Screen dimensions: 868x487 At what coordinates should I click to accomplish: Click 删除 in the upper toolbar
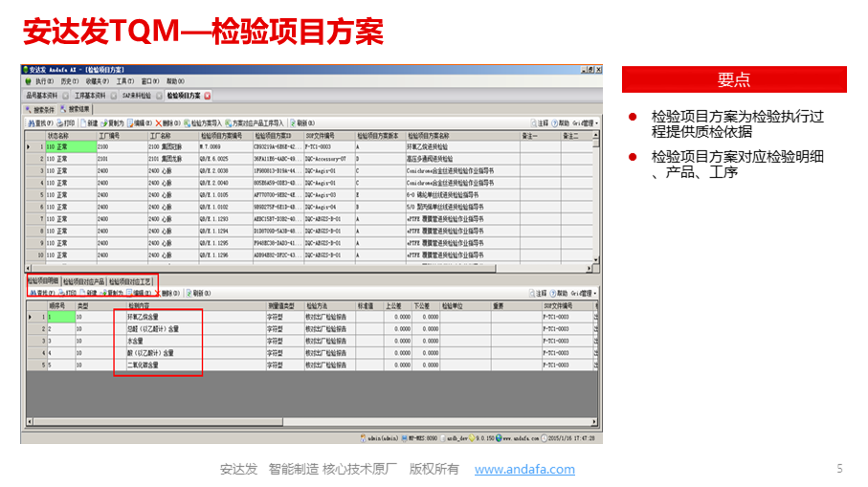coord(168,122)
